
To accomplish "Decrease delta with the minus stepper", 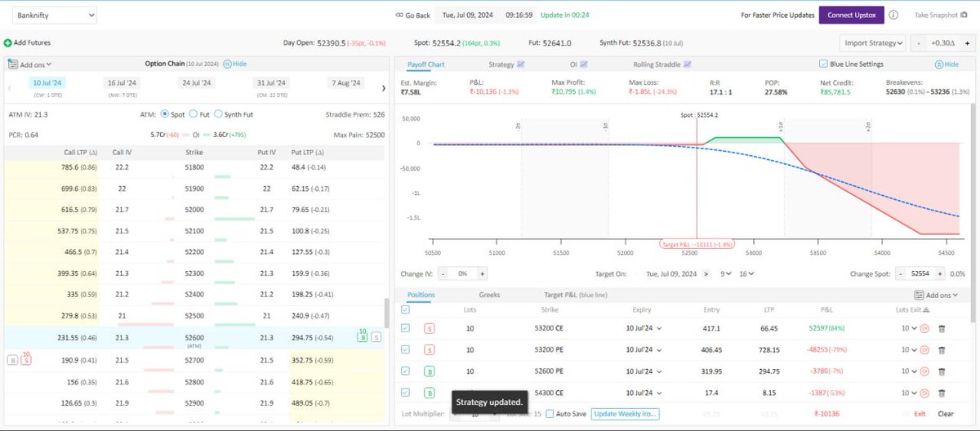I will coord(920,42).
